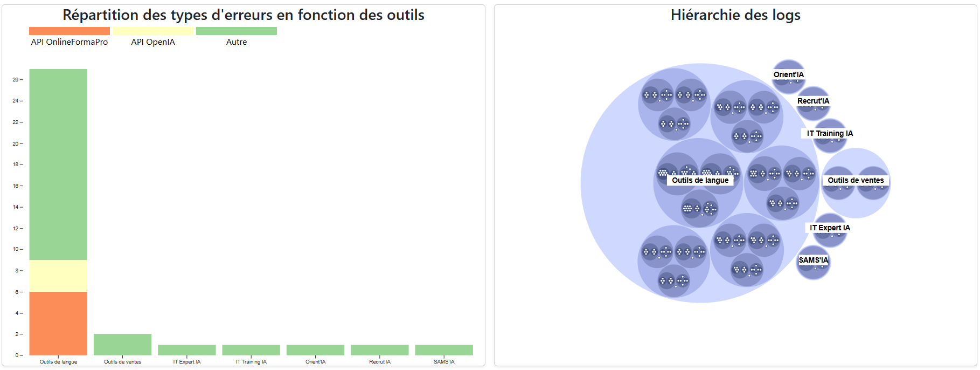The height and width of the screenshot is (370, 980).
Task: Click the SAMS'IA bar in the chart
Action: coord(444,350)
